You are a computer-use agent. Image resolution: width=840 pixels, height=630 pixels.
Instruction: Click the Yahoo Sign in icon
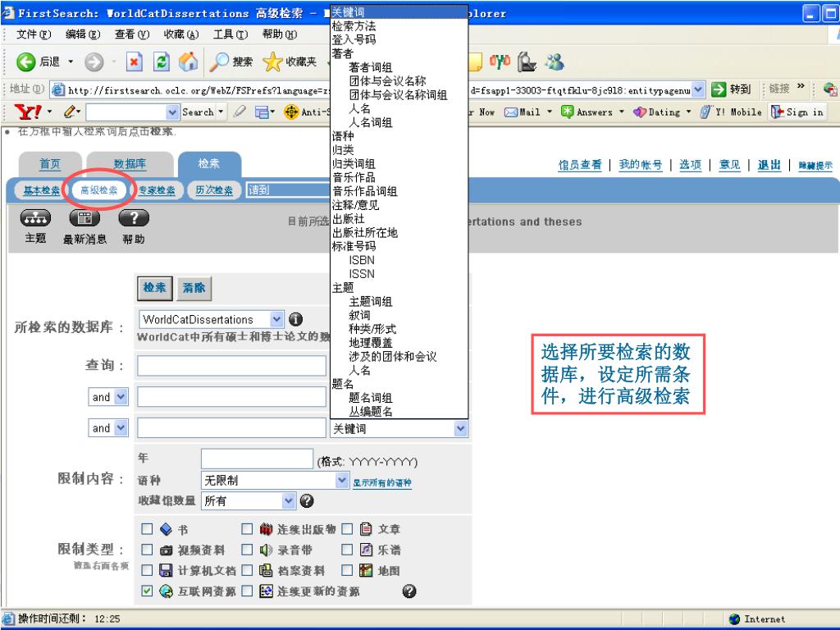777,112
